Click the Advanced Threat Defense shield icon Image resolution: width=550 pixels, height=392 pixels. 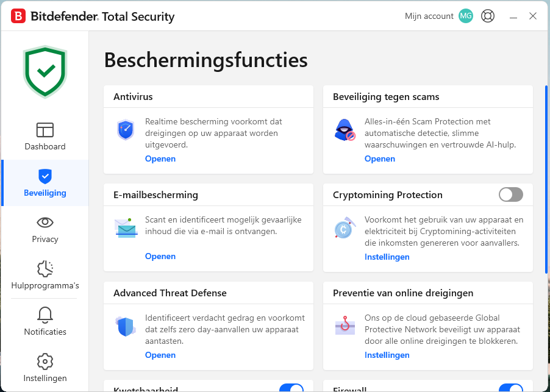tap(126, 326)
